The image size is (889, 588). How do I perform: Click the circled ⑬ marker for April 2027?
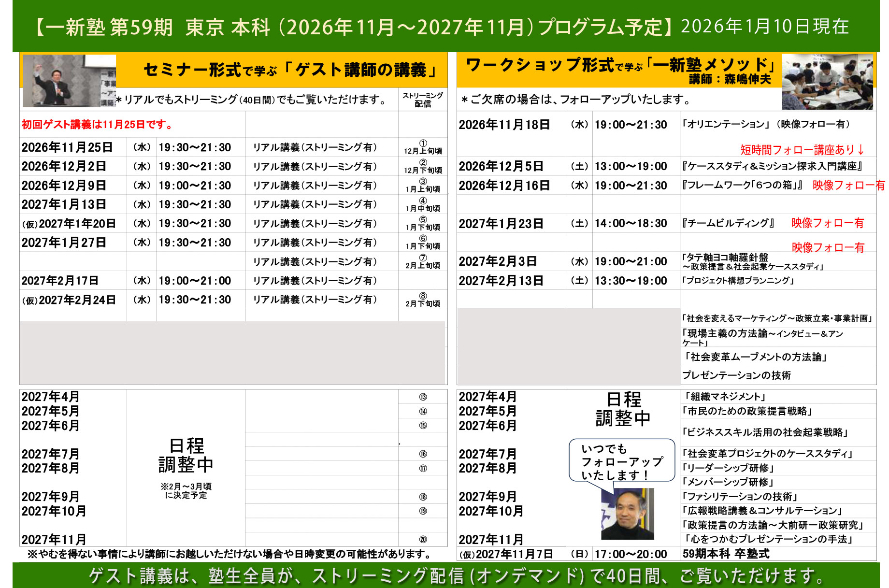[423, 397]
